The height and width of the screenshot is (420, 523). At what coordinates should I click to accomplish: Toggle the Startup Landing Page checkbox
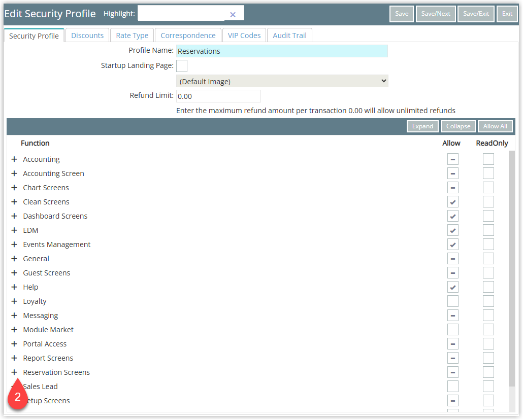[x=182, y=66]
